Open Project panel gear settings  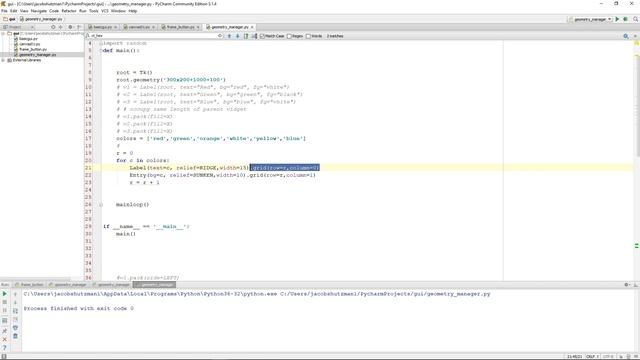(70, 27)
